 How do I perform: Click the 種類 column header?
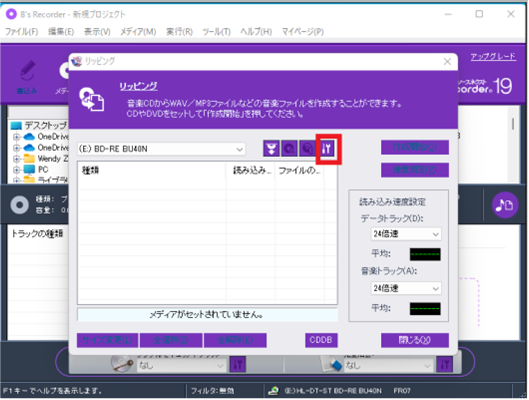[152, 170]
